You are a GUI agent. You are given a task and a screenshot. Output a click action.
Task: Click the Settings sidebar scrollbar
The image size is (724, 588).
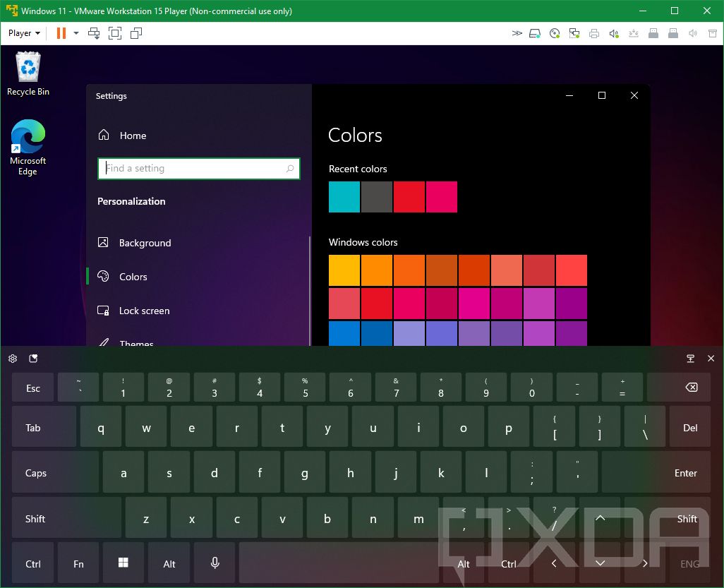tap(309, 291)
